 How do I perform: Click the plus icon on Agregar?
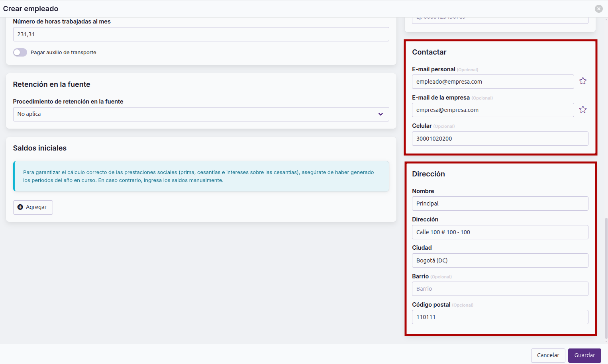20,207
